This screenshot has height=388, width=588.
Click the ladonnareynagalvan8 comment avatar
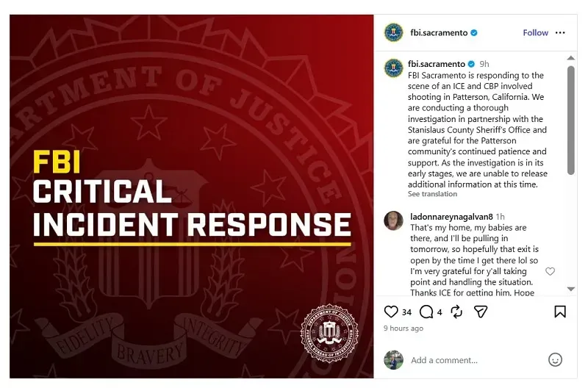[x=394, y=220]
